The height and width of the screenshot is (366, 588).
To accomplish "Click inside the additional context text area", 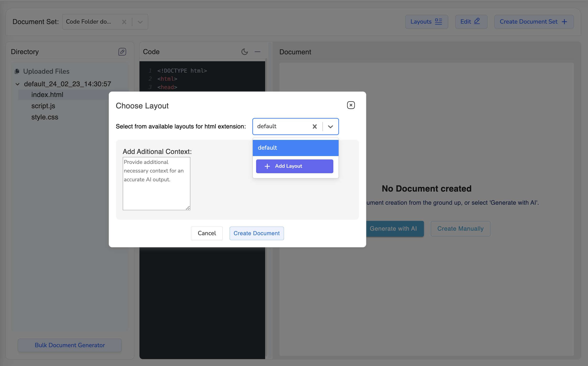I will (x=156, y=183).
